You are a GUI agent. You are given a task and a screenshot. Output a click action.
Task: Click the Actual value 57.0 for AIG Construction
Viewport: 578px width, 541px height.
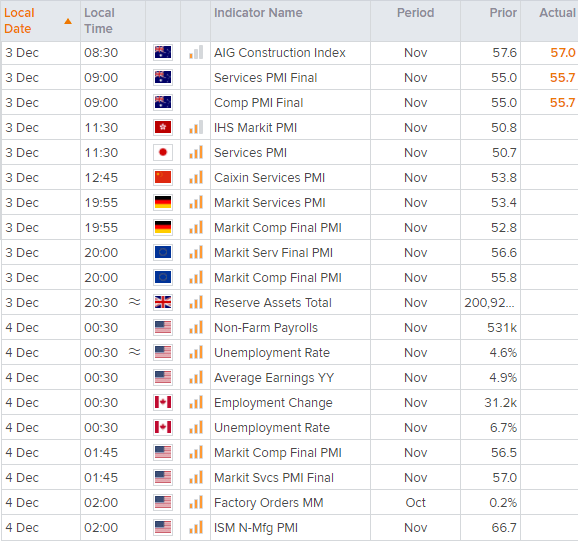click(x=563, y=52)
